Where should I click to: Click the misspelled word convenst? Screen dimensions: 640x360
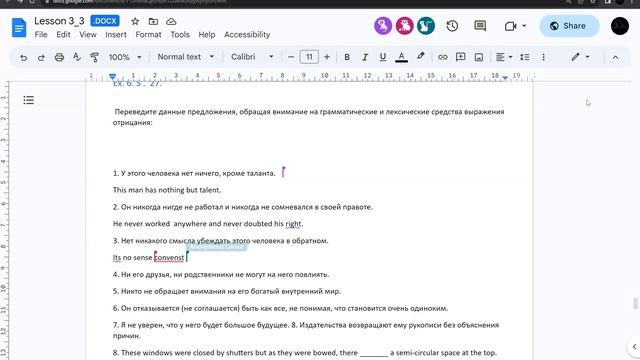(x=169, y=258)
